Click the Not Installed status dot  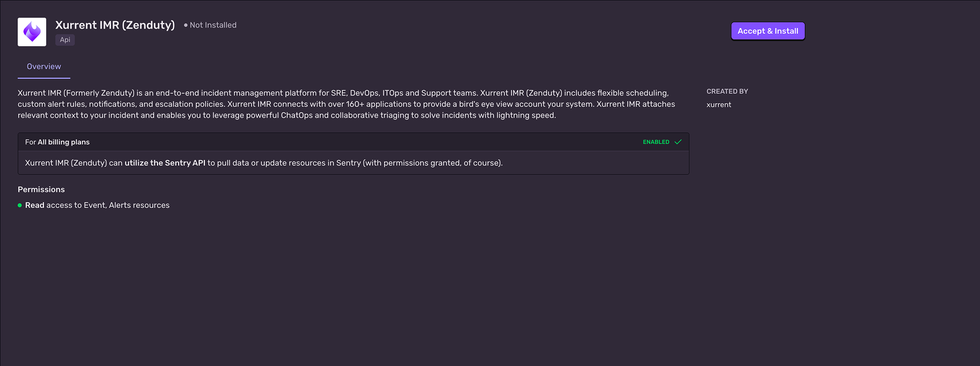185,25
